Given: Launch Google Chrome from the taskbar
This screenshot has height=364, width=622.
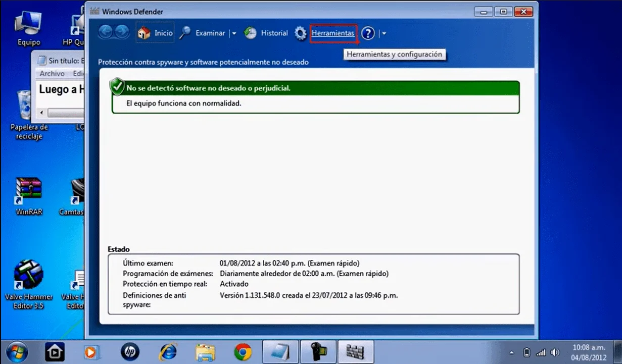Looking at the screenshot, I should 243,351.
